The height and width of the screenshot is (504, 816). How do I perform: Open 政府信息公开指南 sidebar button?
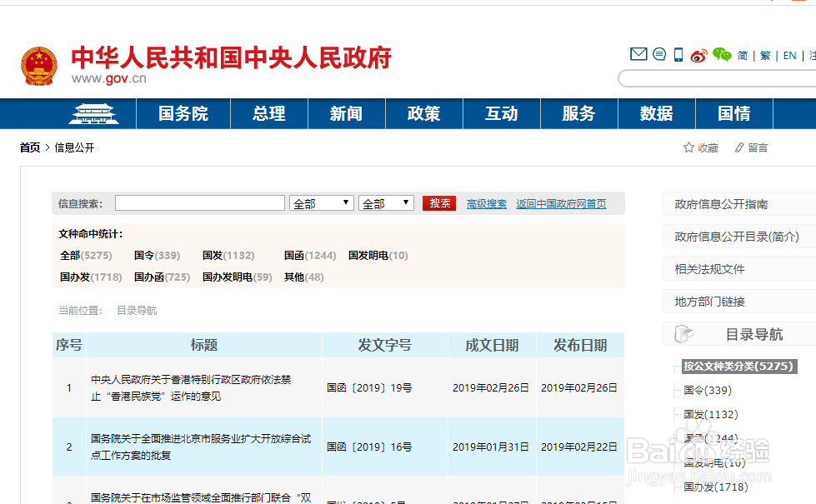739,204
